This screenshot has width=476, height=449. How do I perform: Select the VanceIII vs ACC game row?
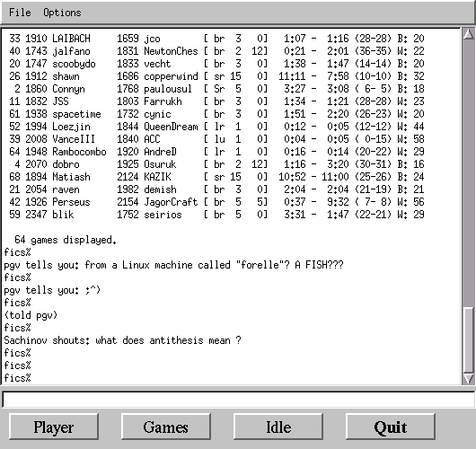216,139
